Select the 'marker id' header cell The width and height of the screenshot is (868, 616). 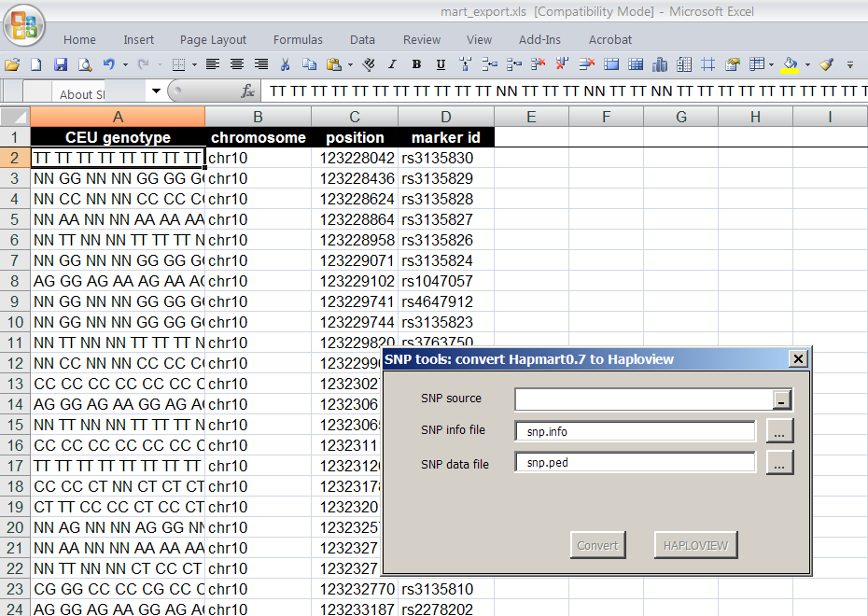446,137
